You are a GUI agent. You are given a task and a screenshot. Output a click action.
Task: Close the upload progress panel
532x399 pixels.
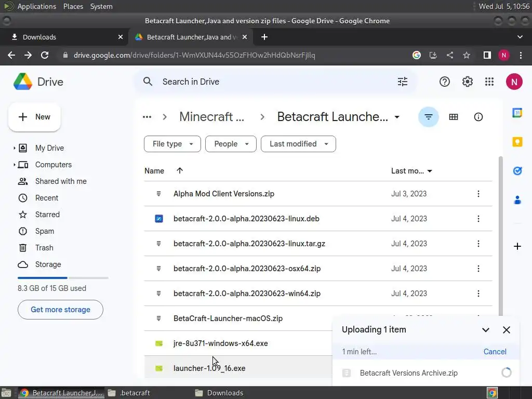(x=506, y=330)
